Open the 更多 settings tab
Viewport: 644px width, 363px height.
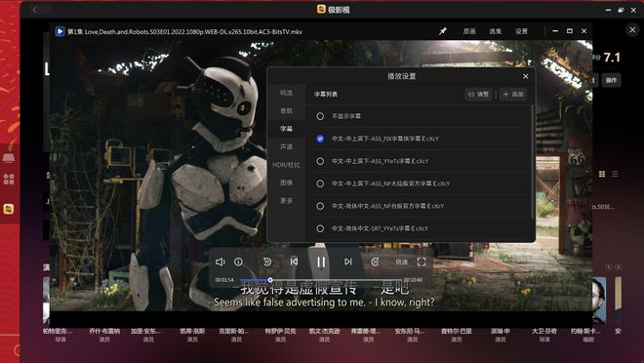pyautogui.click(x=286, y=201)
